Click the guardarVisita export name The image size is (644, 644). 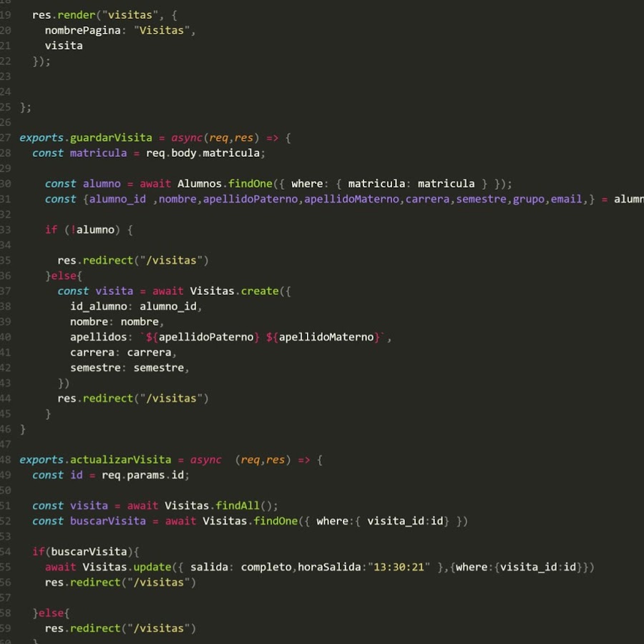tap(111, 137)
